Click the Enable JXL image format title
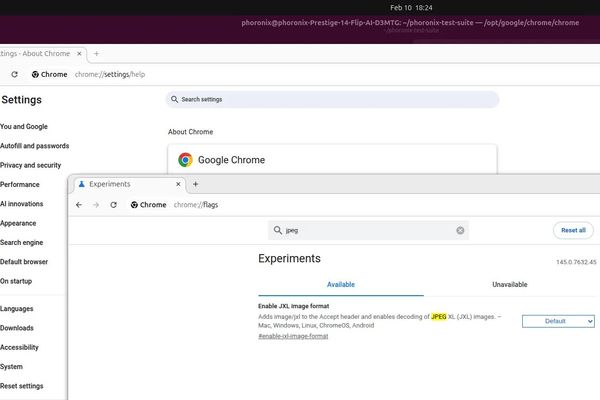 293,306
